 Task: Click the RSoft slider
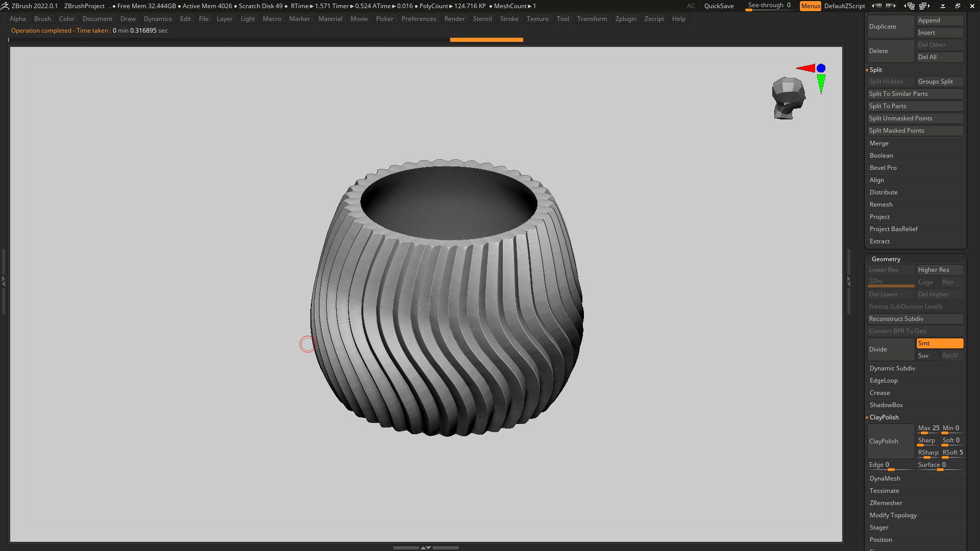tap(952, 454)
